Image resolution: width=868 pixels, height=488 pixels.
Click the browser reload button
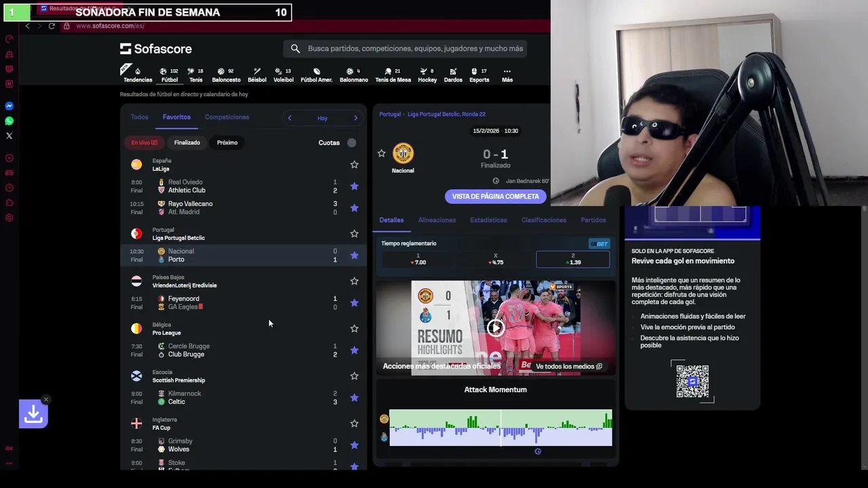tap(52, 26)
